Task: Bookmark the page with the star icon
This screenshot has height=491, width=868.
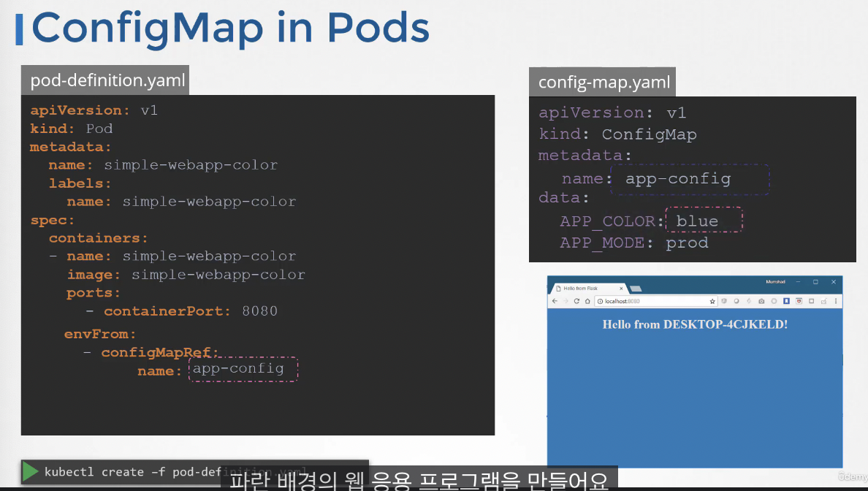Action: pos(712,301)
